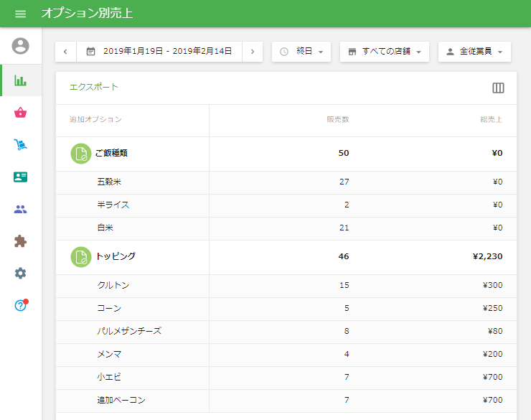This screenshot has width=531, height=420.
Task: Click the エクスポート export link
Action: tap(94, 87)
